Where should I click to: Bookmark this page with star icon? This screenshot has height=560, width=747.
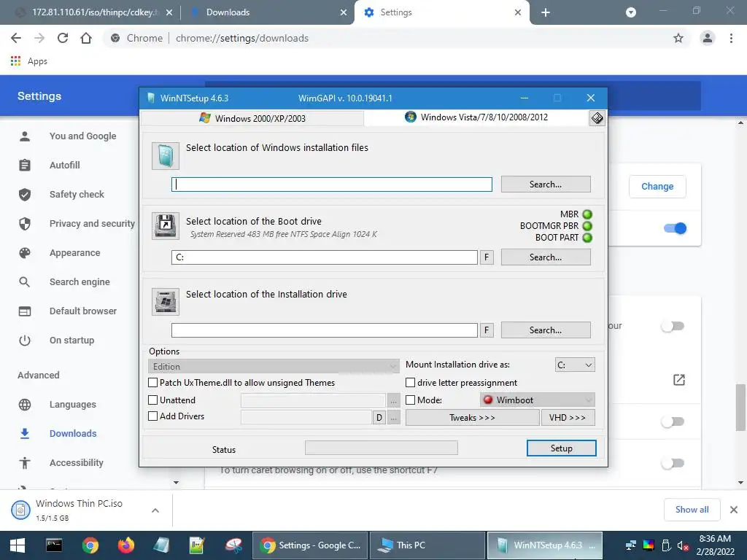click(x=678, y=38)
